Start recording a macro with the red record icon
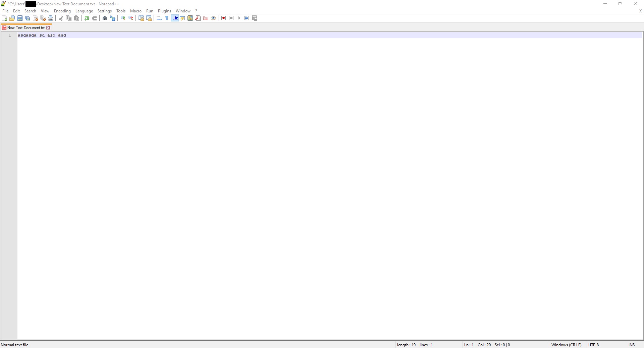The image size is (644, 348). coord(223,18)
